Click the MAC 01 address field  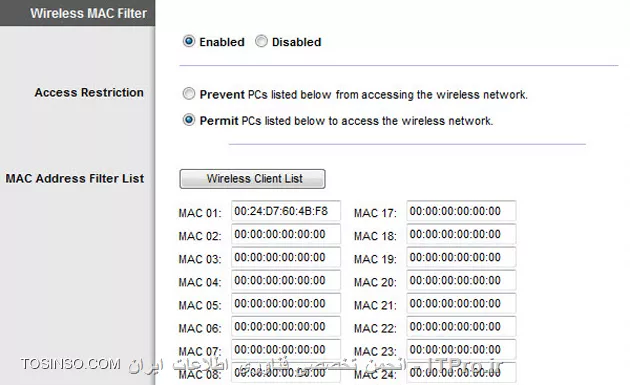coord(286,211)
